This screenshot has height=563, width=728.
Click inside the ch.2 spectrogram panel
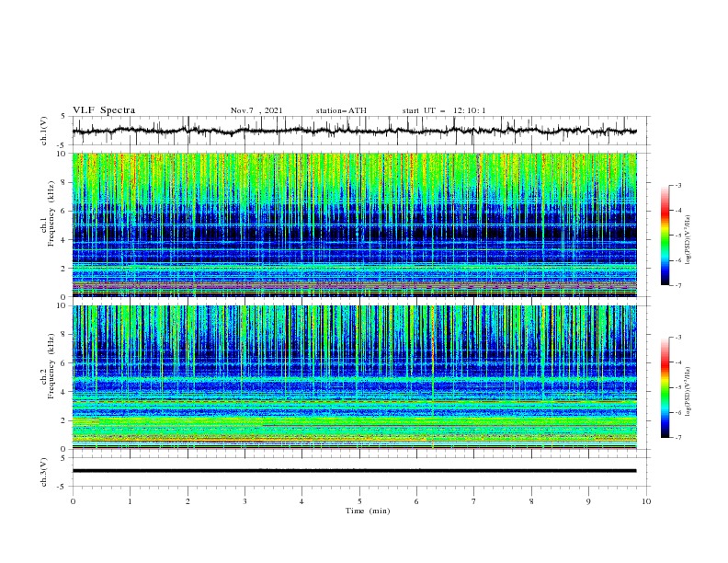click(354, 377)
